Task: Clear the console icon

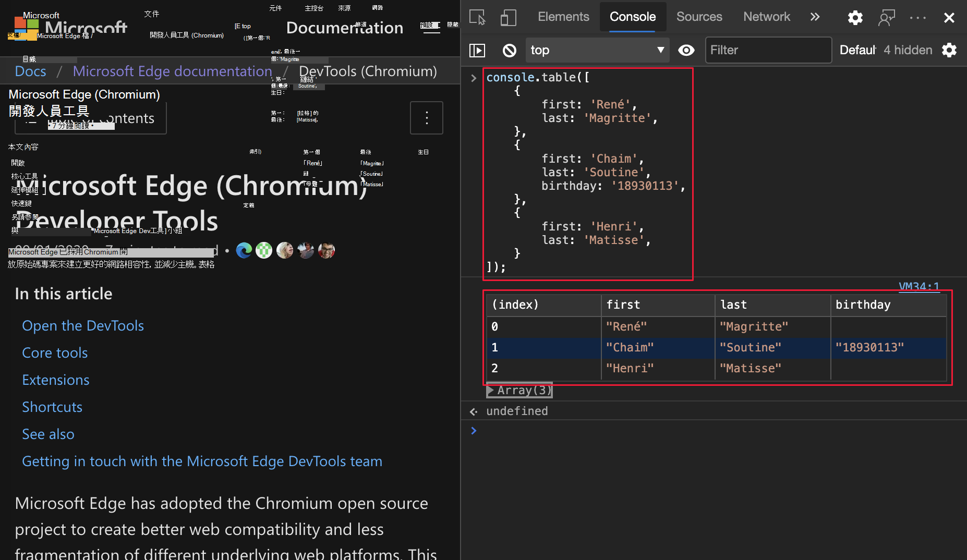Action: point(509,50)
